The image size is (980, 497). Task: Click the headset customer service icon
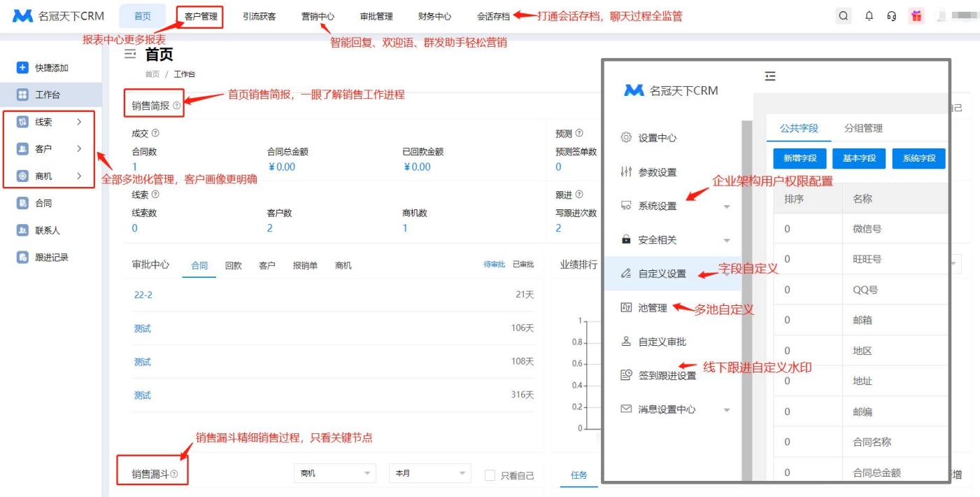[x=891, y=16]
